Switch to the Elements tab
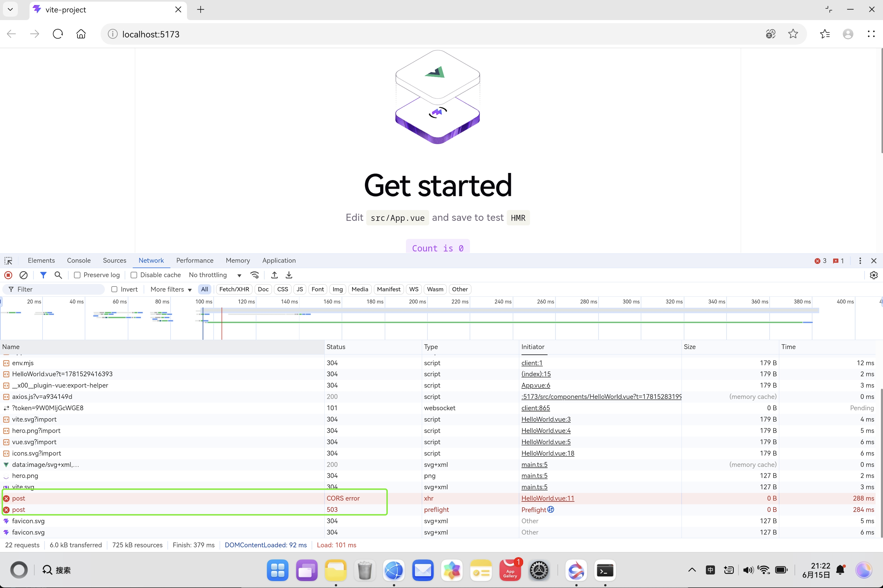This screenshot has width=883, height=588. [x=41, y=261]
